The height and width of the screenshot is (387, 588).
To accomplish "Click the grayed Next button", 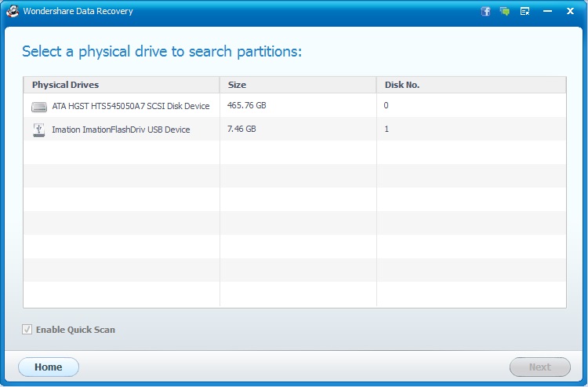I will [540, 367].
